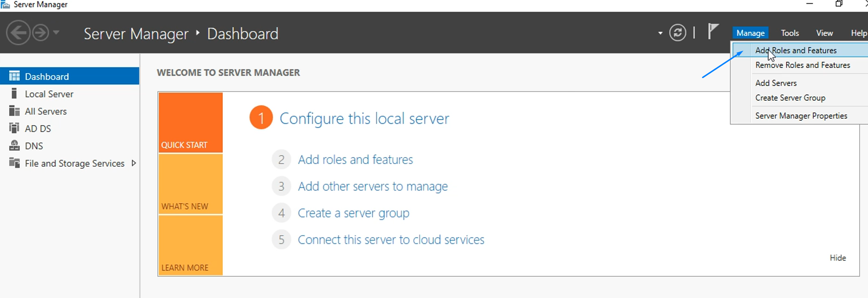
Task: Click the Back navigation arrow
Action: tap(18, 33)
